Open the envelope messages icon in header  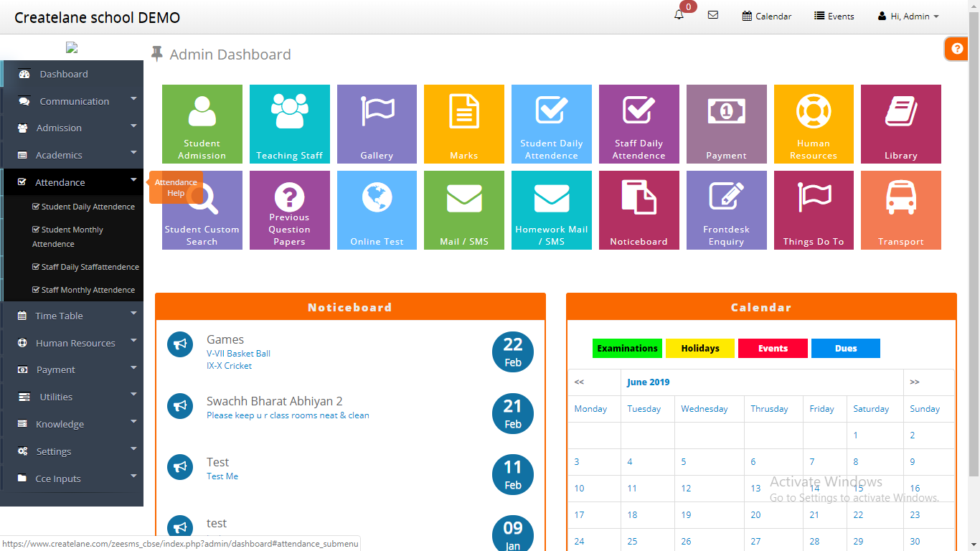tap(712, 15)
